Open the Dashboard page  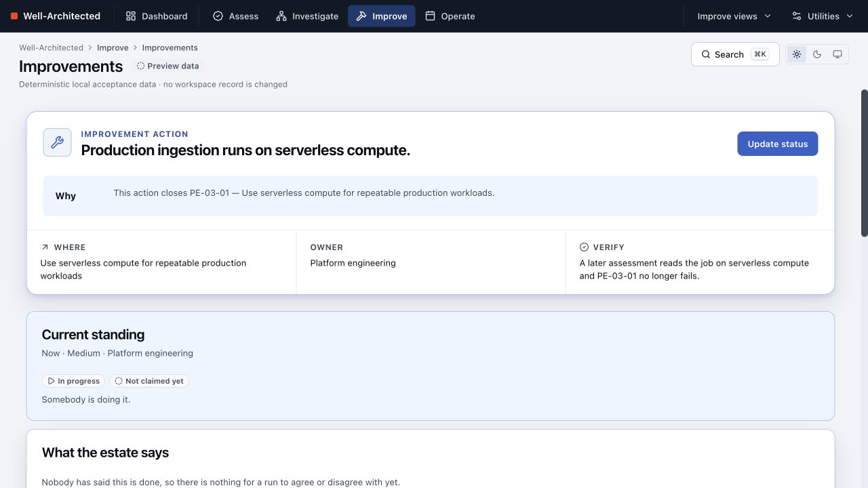[157, 16]
